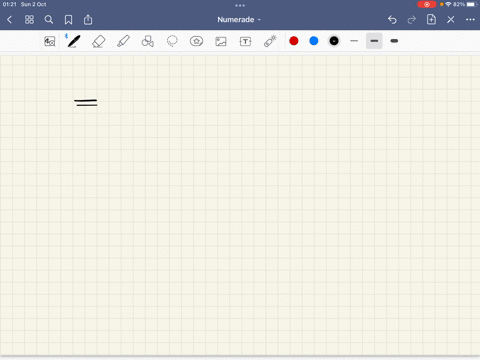Viewport: 480px width, 360px height.
Task: Tap the 01:21 clock in the status bar
Action: [9, 4]
